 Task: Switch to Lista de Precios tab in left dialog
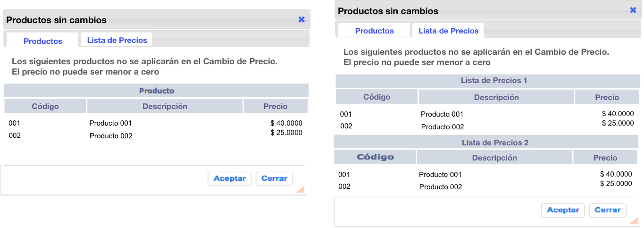click(x=117, y=40)
